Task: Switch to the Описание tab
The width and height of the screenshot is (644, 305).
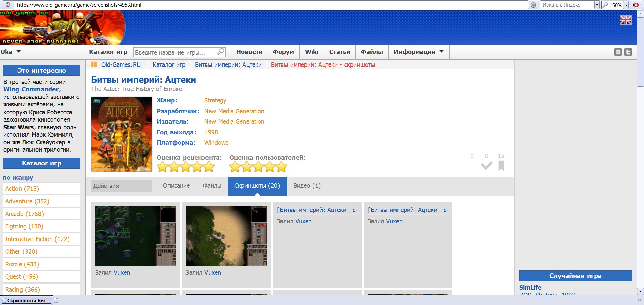Action: point(177,186)
